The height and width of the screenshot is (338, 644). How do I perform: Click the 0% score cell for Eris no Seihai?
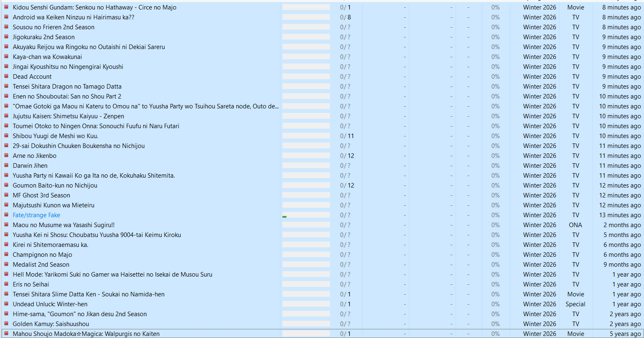click(x=495, y=284)
